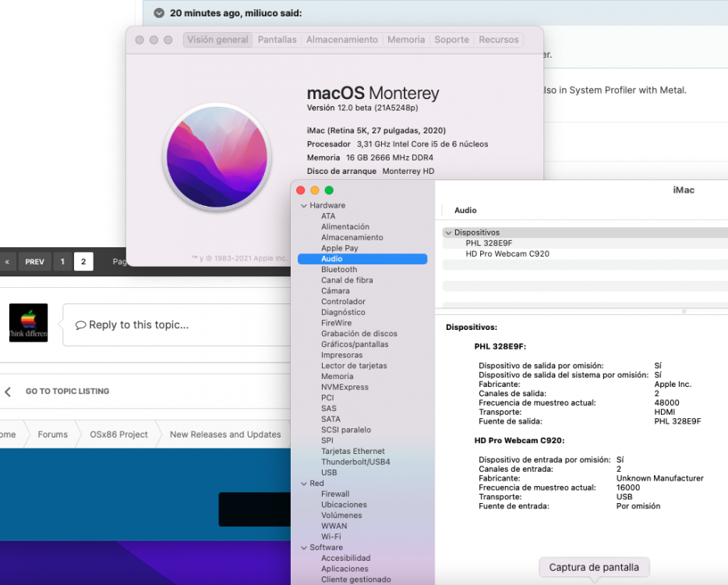Collapse the Dispositivos disclosure row
Viewport: 728px width, 585px height.
tap(448, 232)
